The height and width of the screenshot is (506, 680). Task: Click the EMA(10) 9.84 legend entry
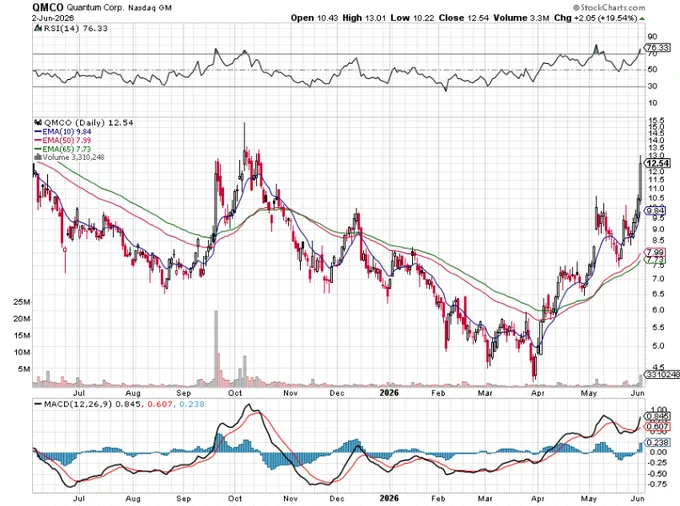pos(62,131)
